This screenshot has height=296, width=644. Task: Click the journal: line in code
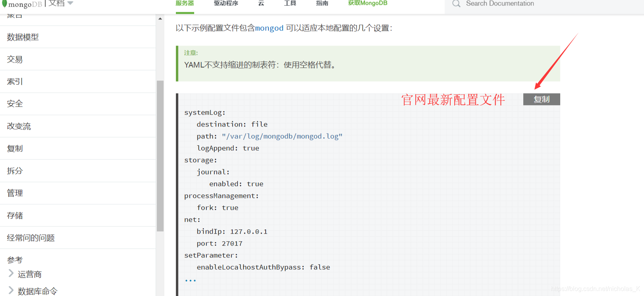[x=213, y=172]
